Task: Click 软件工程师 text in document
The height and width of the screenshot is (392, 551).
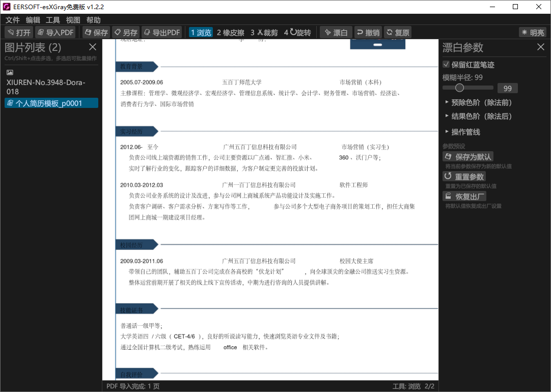Action: 353,185
